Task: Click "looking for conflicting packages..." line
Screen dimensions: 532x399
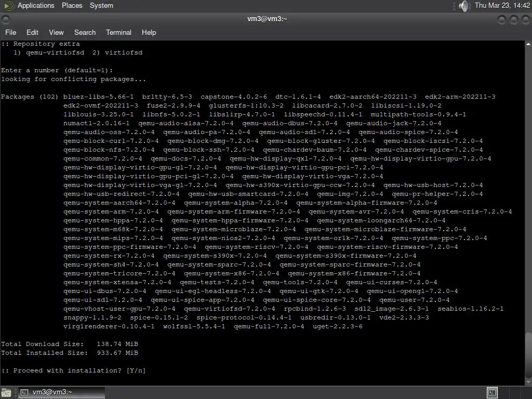Action: click(73, 79)
